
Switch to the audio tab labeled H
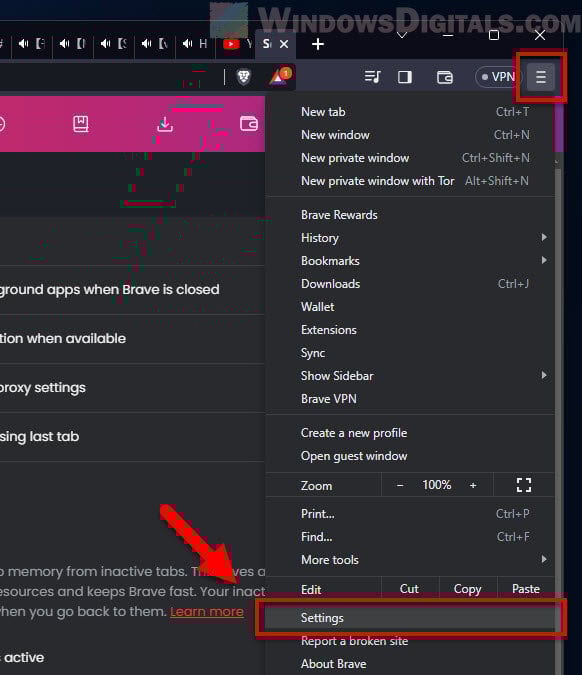pos(195,44)
